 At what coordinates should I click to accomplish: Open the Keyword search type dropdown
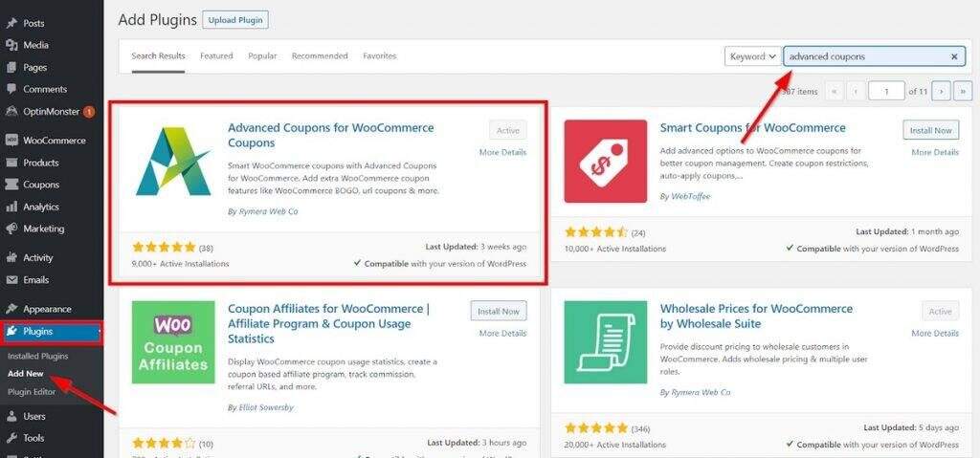click(x=752, y=56)
